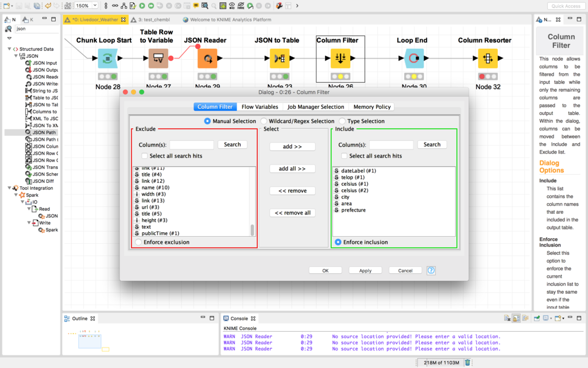Viewport: 588px width, 368px height.
Task: Select Manual Selection radio button
Action: (207, 121)
